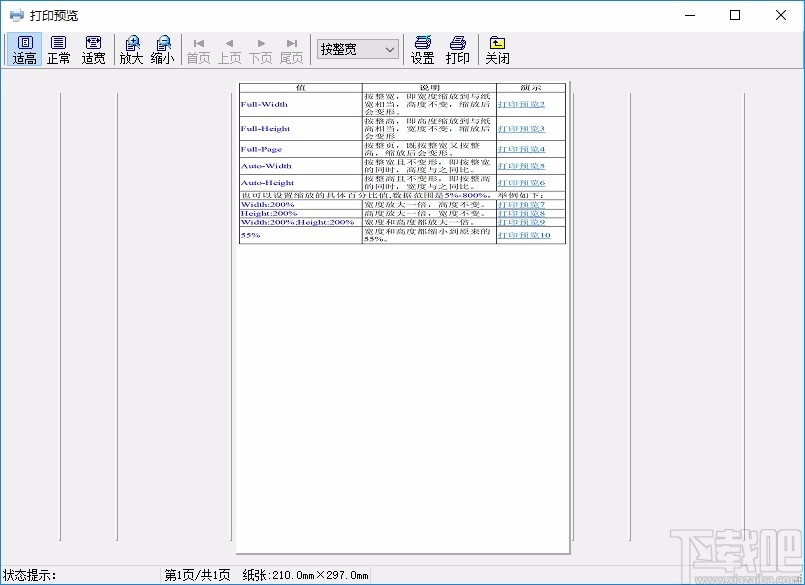Go to next page 下页

261,51
